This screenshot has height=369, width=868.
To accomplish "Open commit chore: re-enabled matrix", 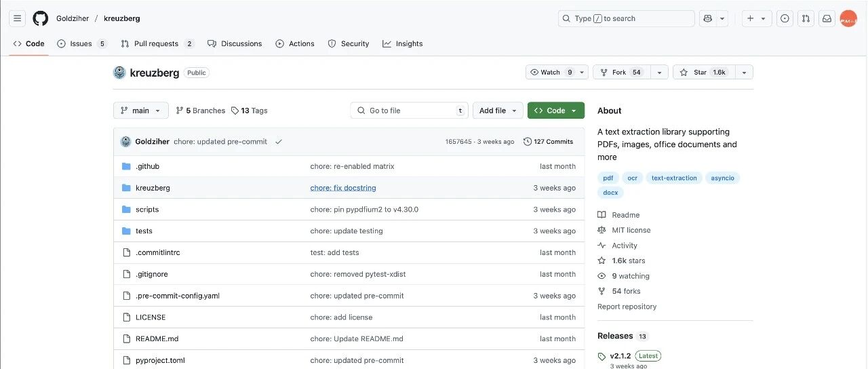I will click(352, 166).
